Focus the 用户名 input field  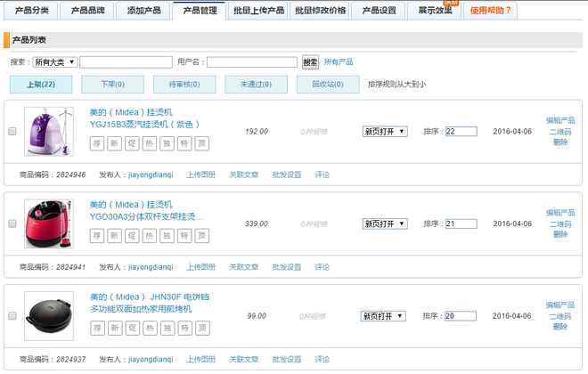click(252, 62)
